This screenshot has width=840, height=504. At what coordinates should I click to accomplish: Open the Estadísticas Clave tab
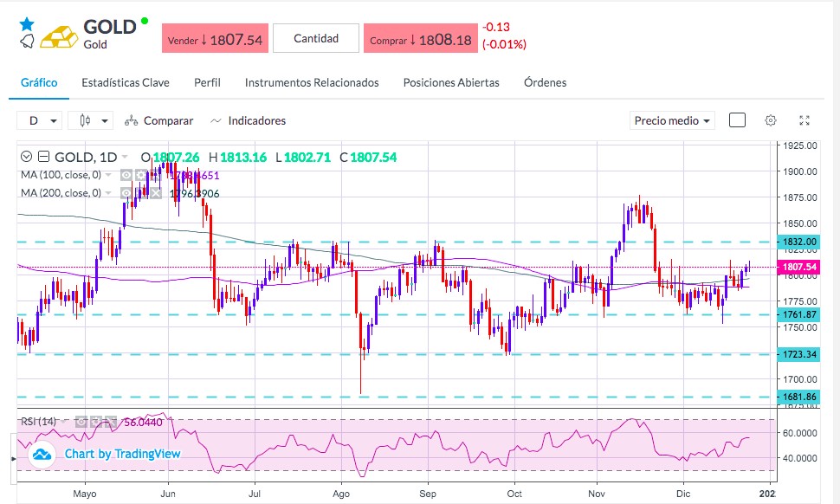pos(126,82)
